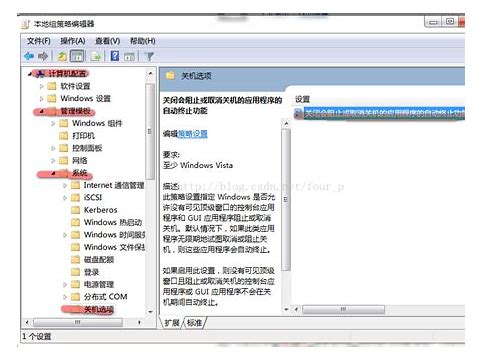Select the highlighted policy setting row
482x360 pixels.
tap(379, 113)
